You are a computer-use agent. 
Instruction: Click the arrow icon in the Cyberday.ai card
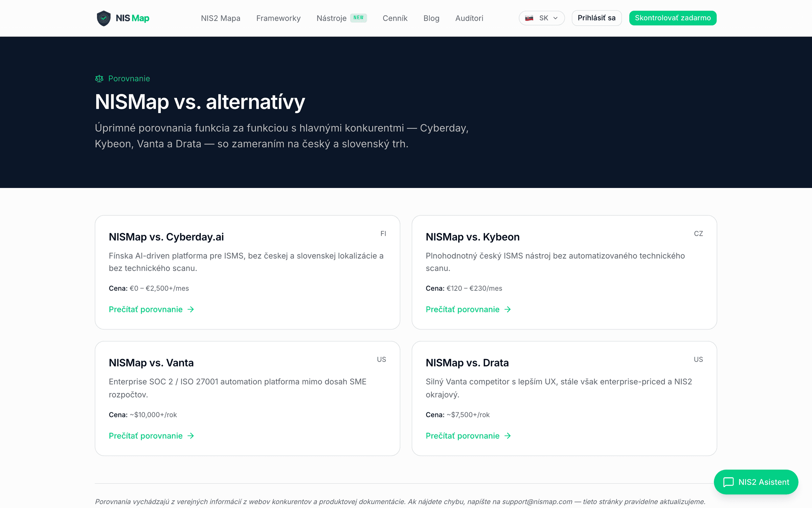pos(191,309)
